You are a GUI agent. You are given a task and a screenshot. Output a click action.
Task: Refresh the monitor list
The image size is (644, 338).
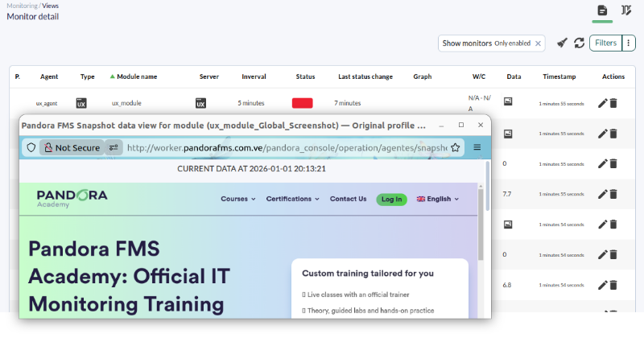(x=579, y=43)
